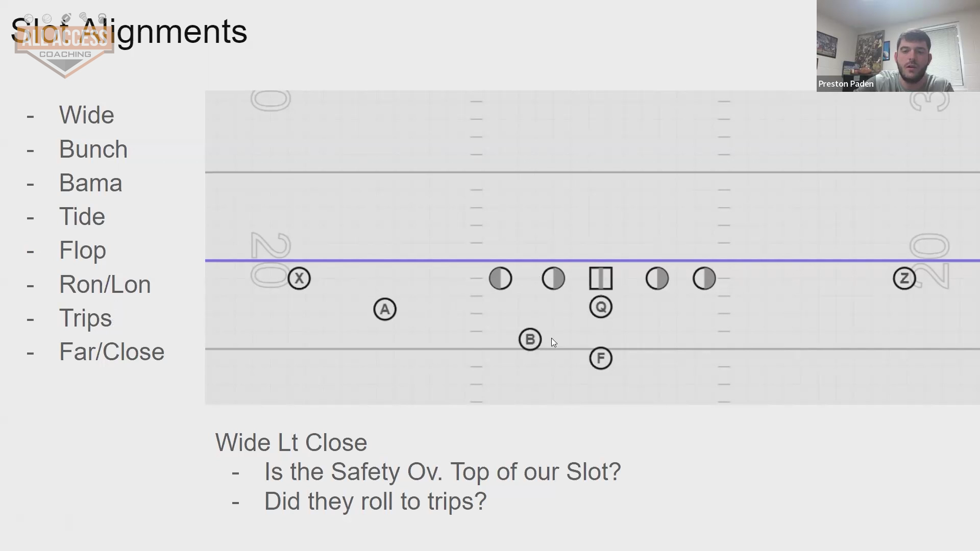980x551 pixels.
Task: Select the leftmost half-shaded lineman circle
Action: [500, 279]
